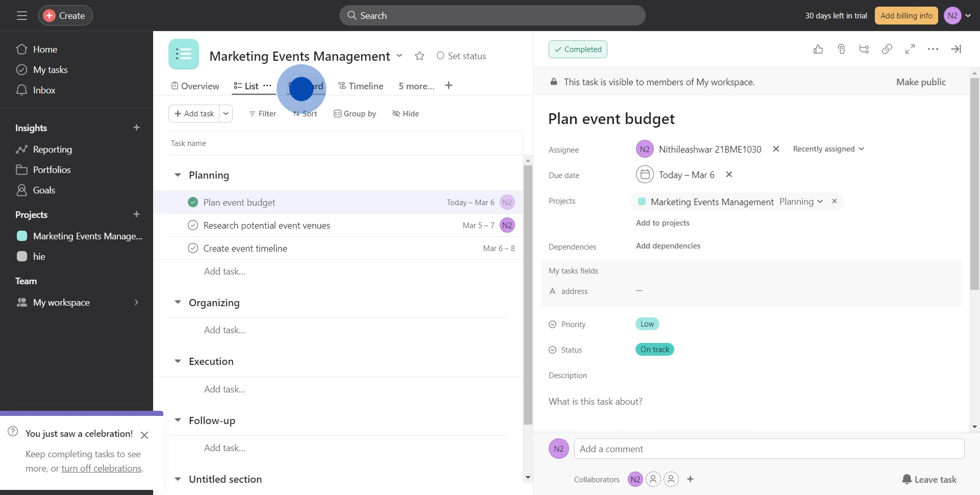
Task: Click Add dependencies
Action: [x=668, y=246]
